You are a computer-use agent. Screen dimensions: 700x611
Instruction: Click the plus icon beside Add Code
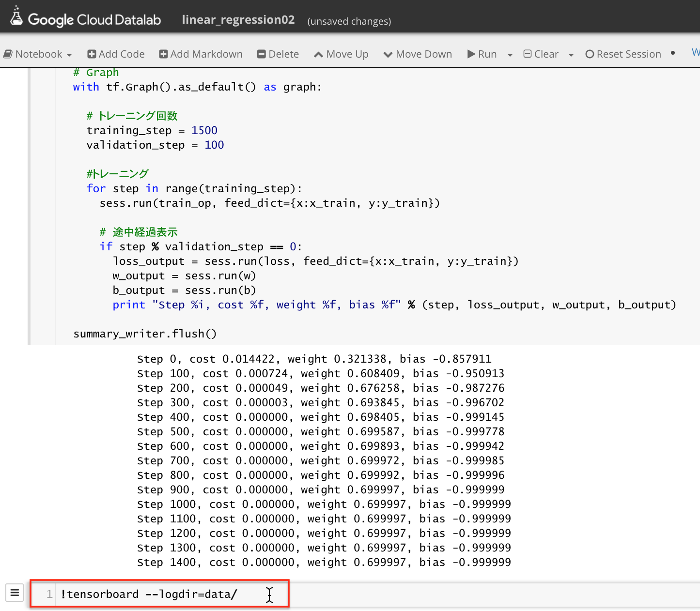point(92,54)
